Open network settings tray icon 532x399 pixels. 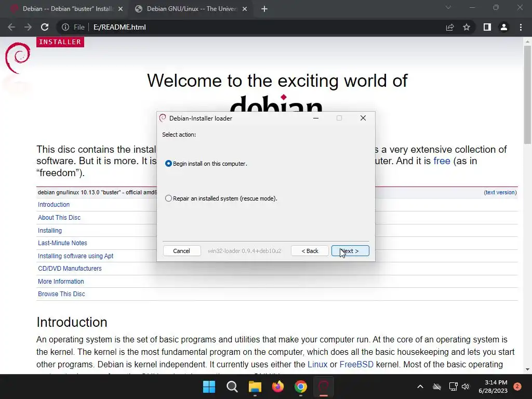[x=453, y=387]
